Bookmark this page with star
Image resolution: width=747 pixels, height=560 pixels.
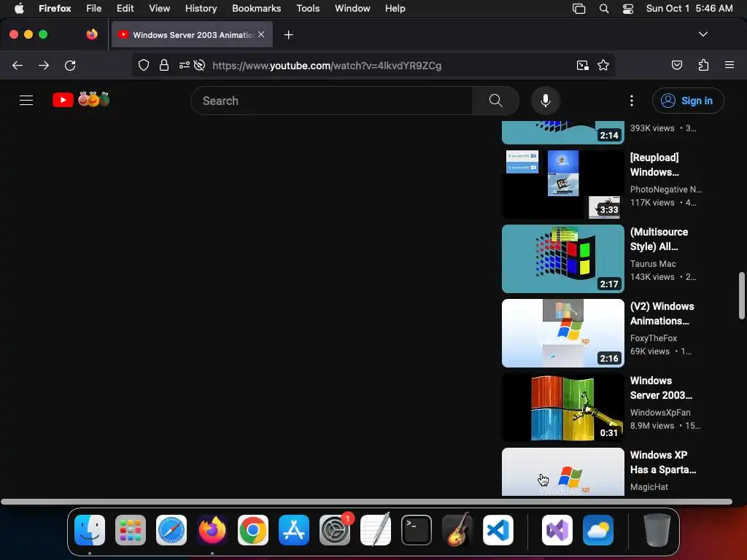point(603,65)
